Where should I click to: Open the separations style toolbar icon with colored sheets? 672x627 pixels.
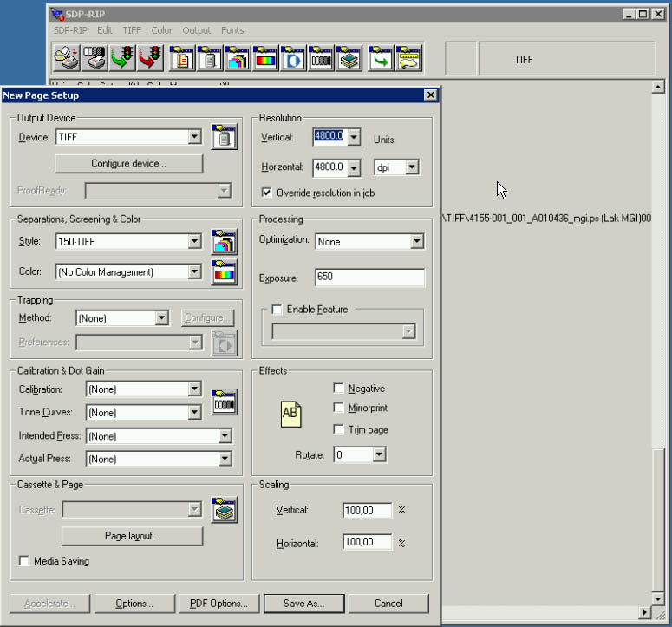pos(238,58)
